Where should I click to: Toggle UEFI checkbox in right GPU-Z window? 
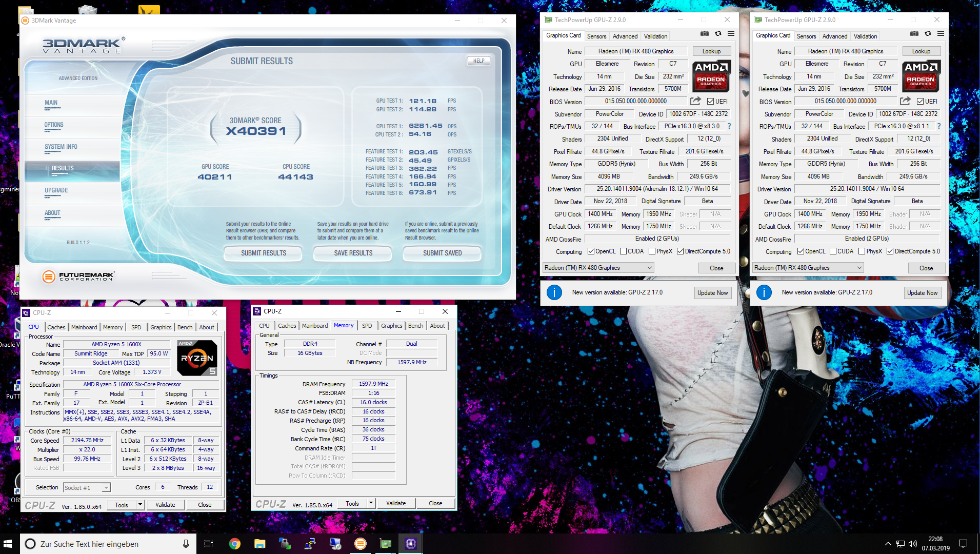(x=920, y=102)
